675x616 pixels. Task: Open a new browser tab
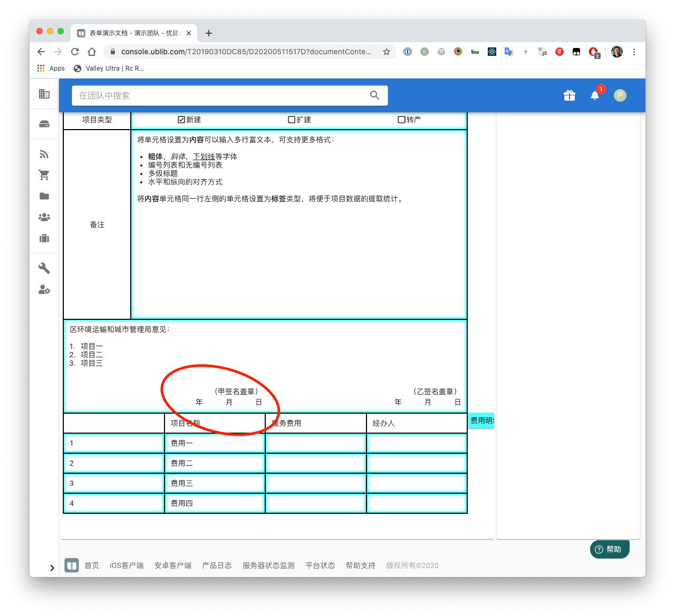pyautogui.click(x=209, y=33)
